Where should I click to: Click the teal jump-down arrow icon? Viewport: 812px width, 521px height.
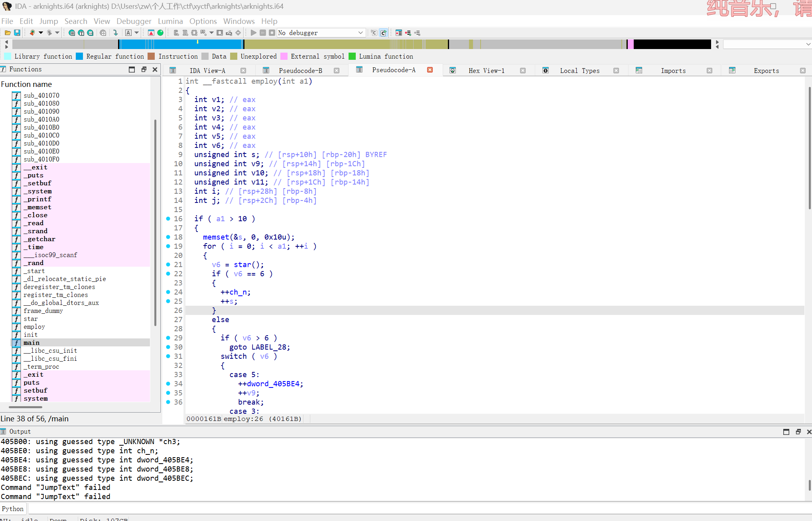[116, 33]
